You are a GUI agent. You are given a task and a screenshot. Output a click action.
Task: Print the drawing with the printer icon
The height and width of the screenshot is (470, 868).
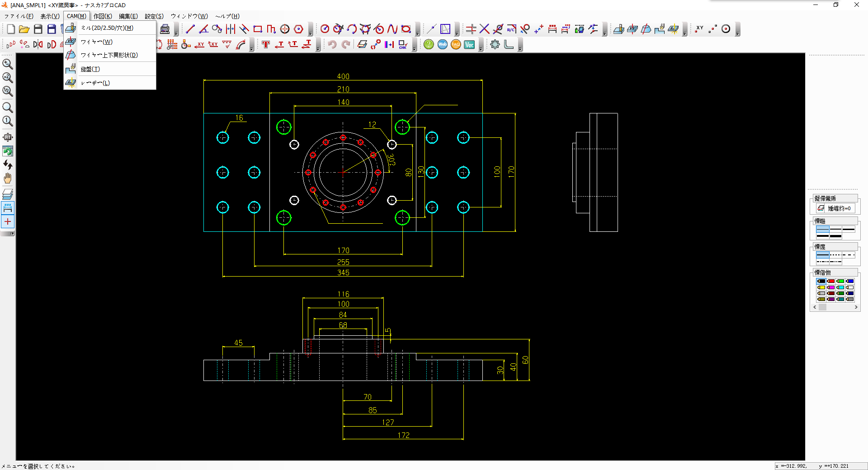coord(165,29)
